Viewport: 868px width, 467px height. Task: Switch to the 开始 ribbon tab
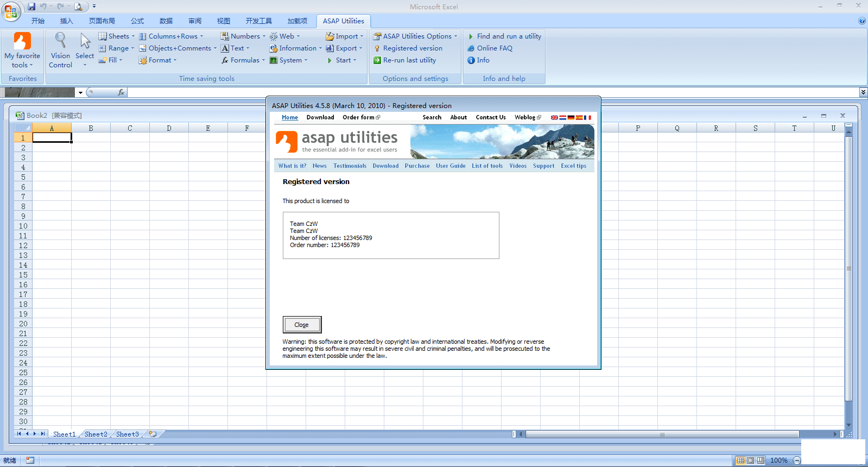(x=38, y=21)
